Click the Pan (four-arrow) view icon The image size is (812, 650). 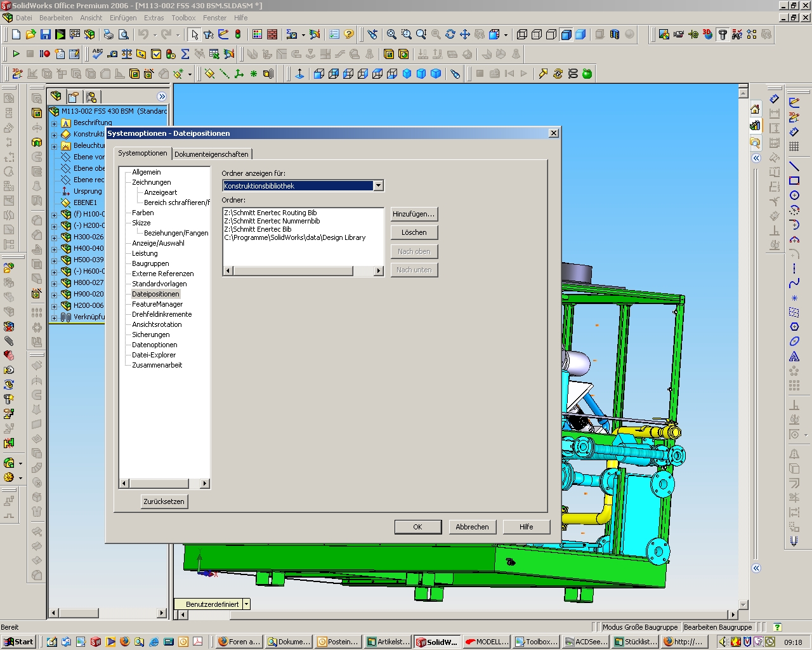pyautogui.click(x=465, y=34)
